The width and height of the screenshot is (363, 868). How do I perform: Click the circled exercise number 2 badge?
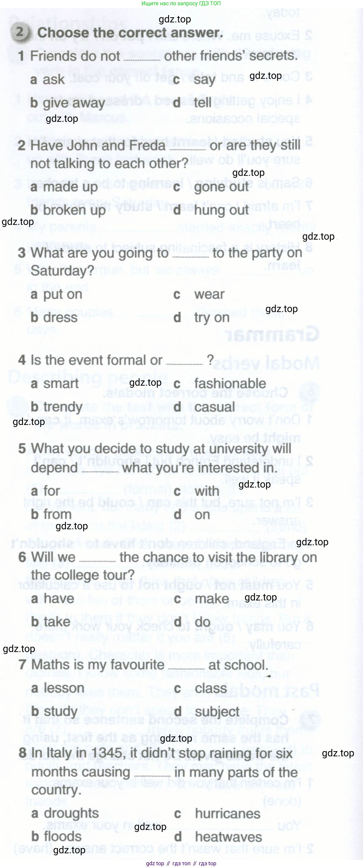tap(20, 32)
